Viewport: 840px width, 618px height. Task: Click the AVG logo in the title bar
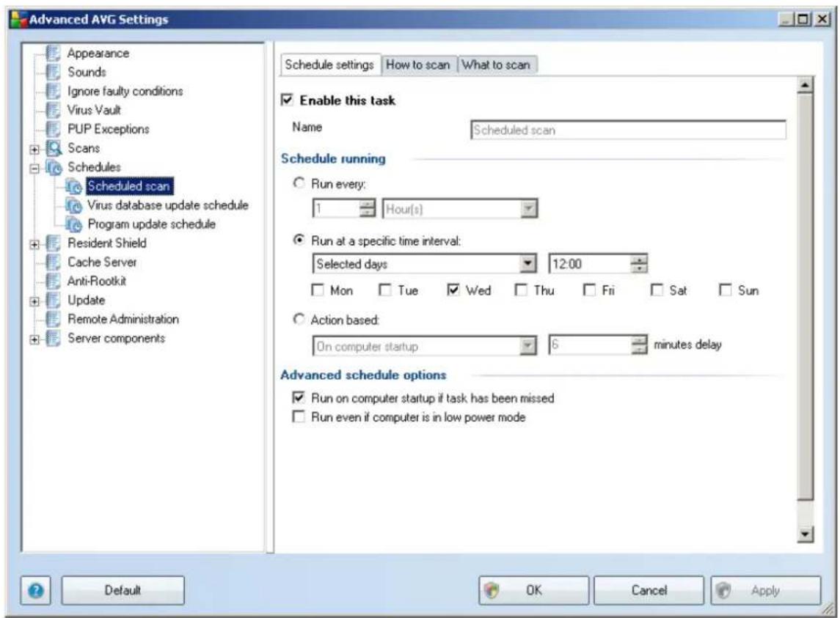tap(19, 19)
